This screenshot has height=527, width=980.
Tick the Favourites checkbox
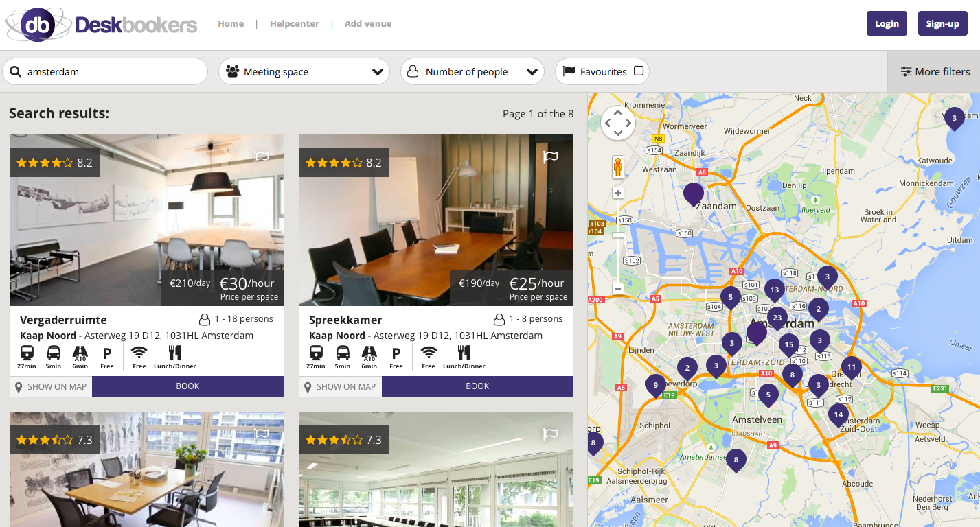639,71
